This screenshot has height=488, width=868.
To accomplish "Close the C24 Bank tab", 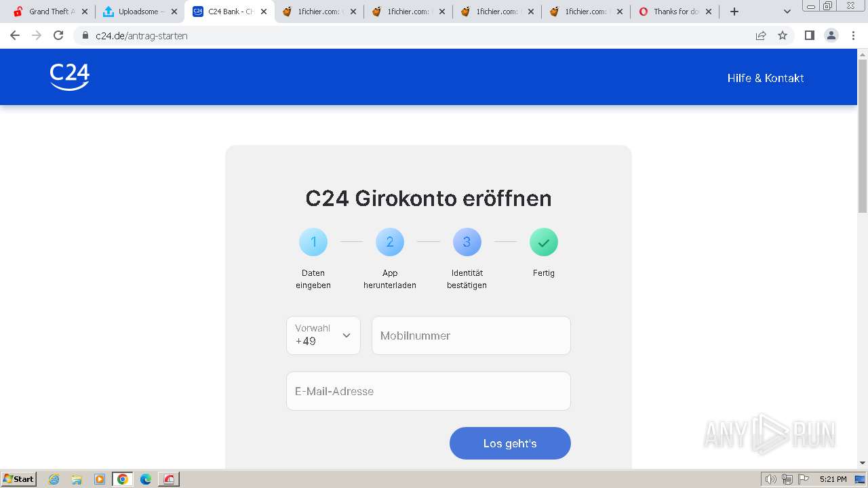I will pyautogui.click(x=264, y=12).
